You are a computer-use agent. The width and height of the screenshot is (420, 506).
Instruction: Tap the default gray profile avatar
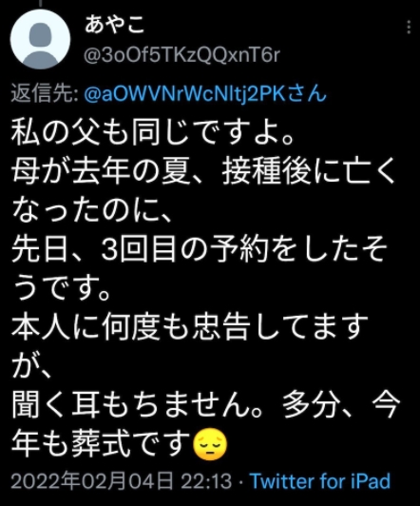tap(40, 39)
